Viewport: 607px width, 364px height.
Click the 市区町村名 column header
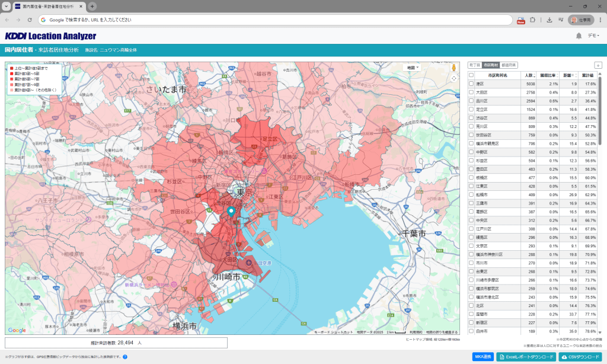(x=497, y=75)
